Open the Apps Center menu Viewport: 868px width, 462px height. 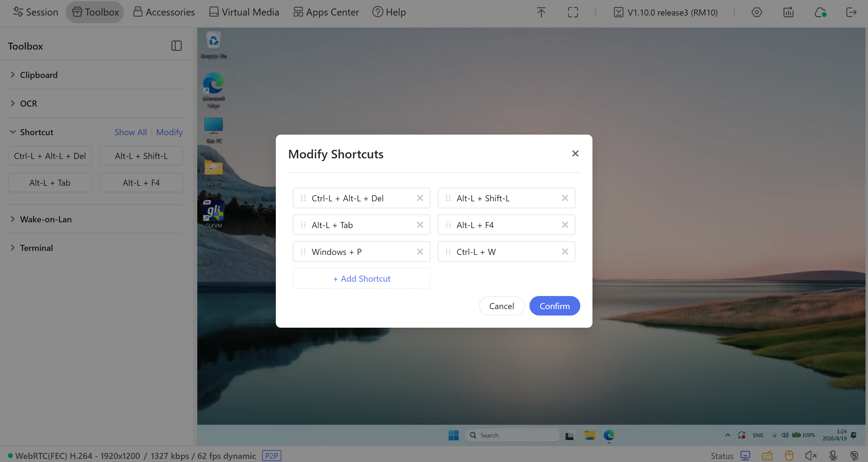[326, 12]
